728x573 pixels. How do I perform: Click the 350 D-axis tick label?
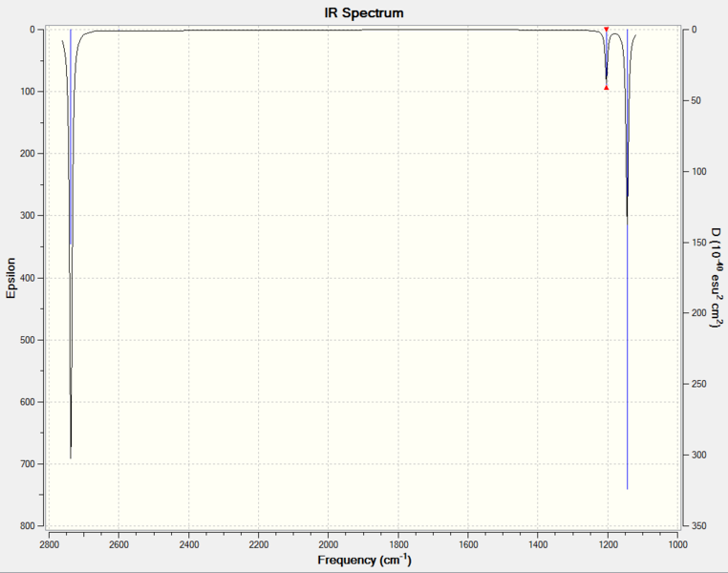[698, 525]
